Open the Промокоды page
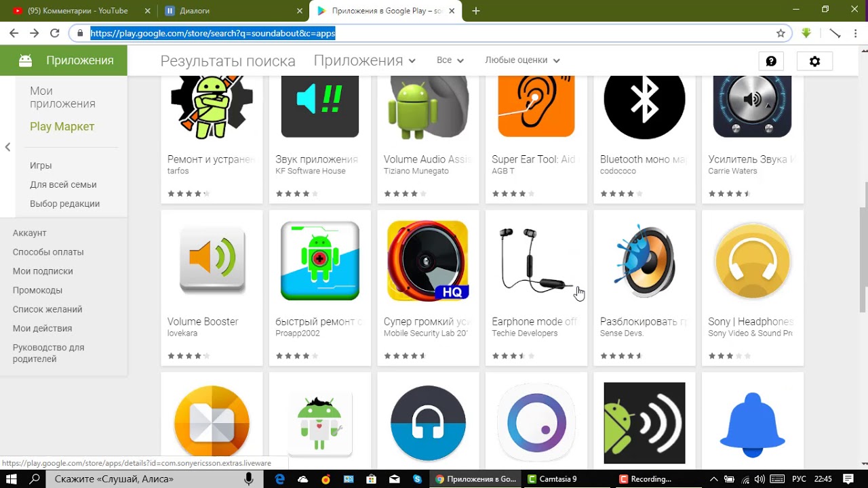Screen dimensions: 868x488 pos(37,290)
